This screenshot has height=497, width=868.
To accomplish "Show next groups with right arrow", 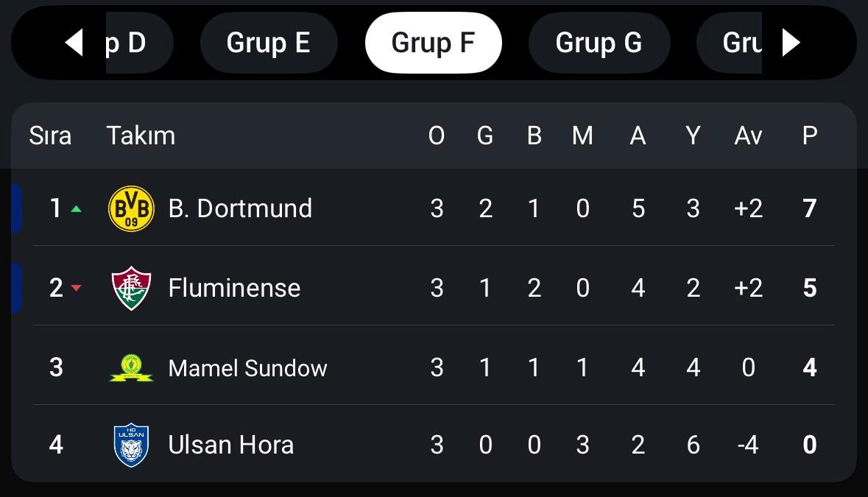I will [791, 43].
